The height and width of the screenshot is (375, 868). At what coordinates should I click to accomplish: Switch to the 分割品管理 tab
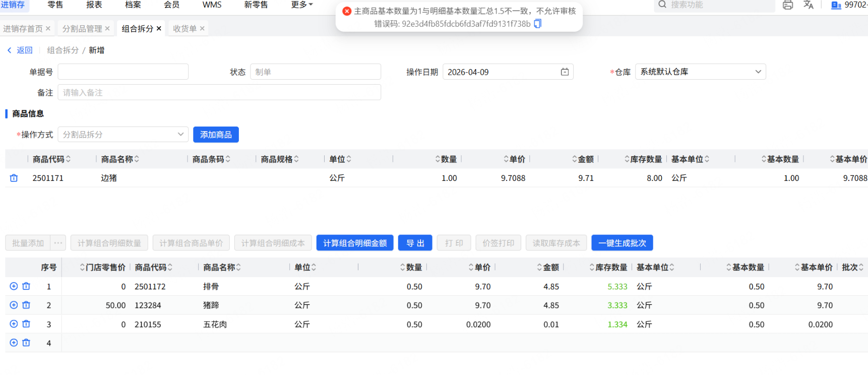click(x=82, y=29)
